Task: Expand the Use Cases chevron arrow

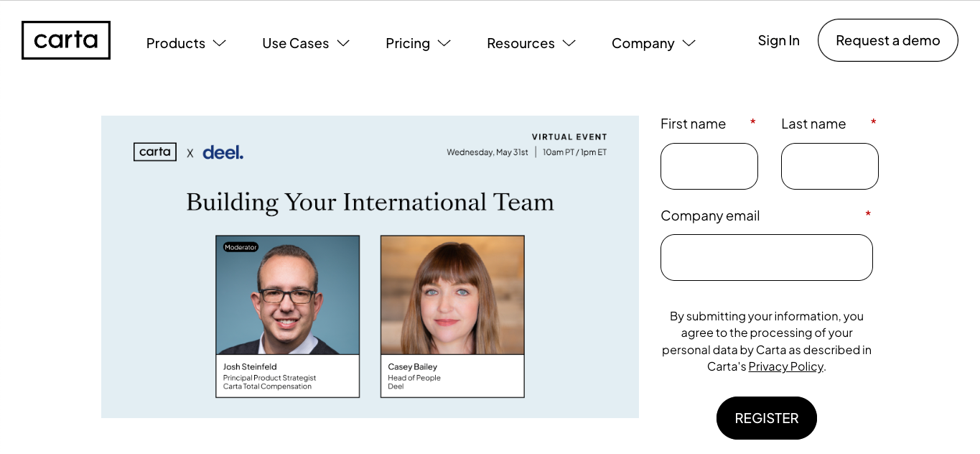Action: pyautogui.click(x=343, y=43)
